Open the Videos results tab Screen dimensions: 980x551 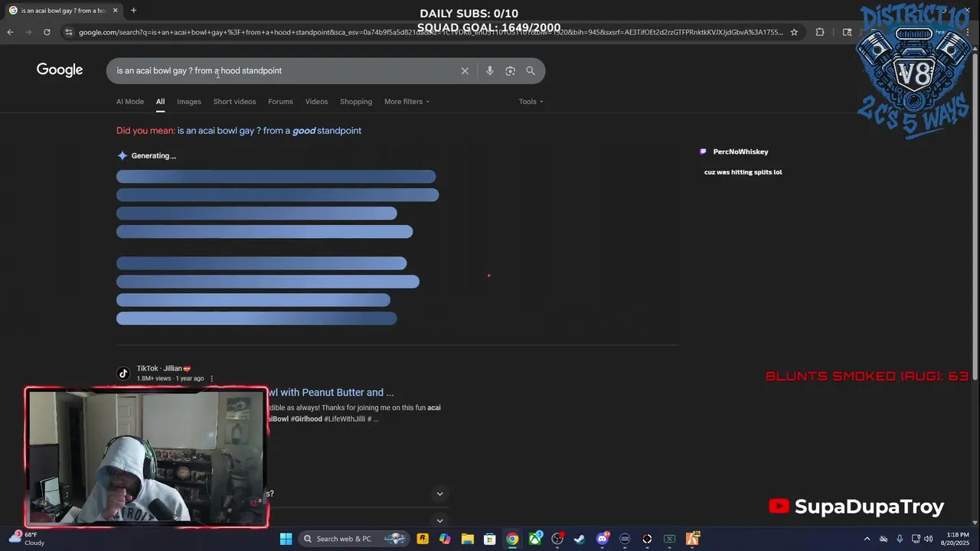coord(316,101)
